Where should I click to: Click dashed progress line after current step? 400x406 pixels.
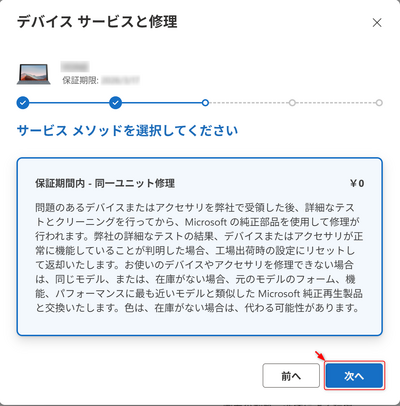(x=249, y=103)
